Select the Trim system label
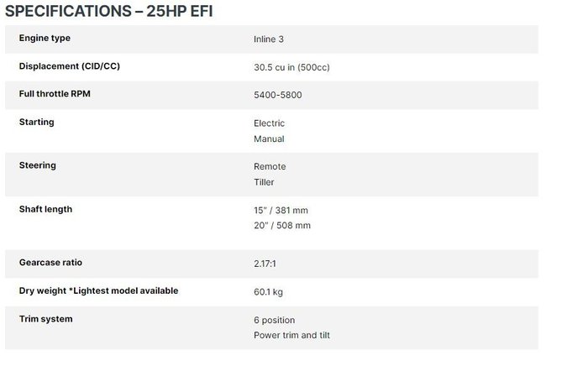The image size is (588, 366). click(46, 319)
